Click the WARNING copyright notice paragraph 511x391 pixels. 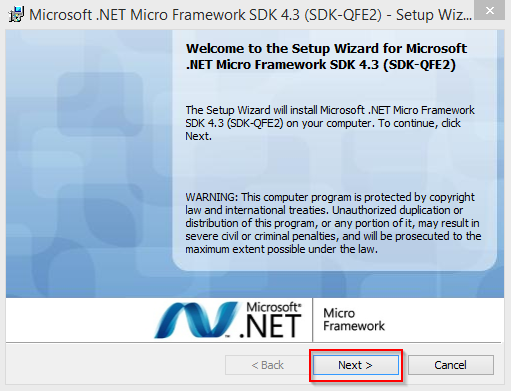click(333, 223)
